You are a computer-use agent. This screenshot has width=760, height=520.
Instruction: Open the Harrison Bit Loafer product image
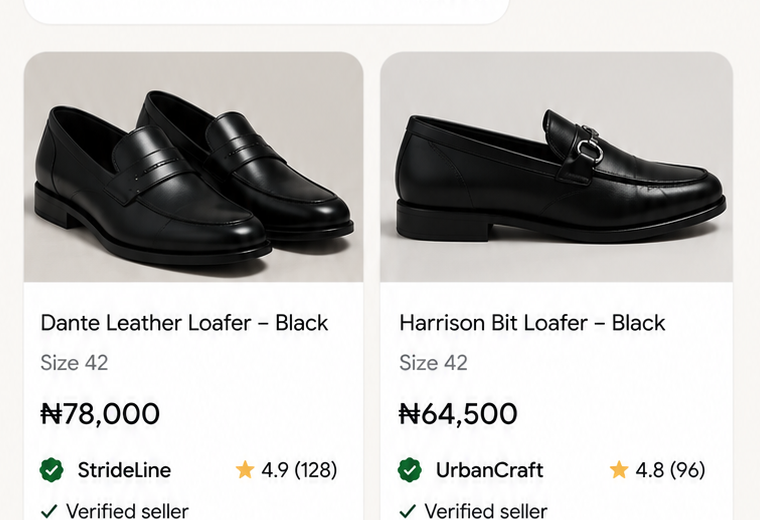click(x=556, y=167)
